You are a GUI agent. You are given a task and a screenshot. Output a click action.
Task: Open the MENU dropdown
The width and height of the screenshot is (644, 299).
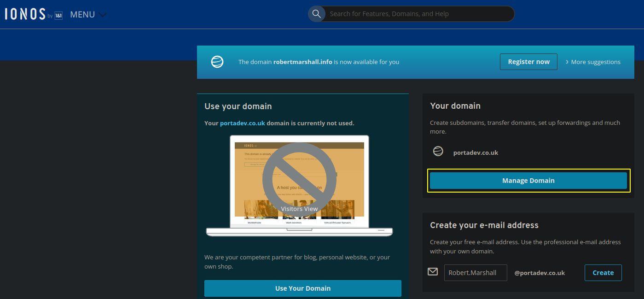(88, 15)
